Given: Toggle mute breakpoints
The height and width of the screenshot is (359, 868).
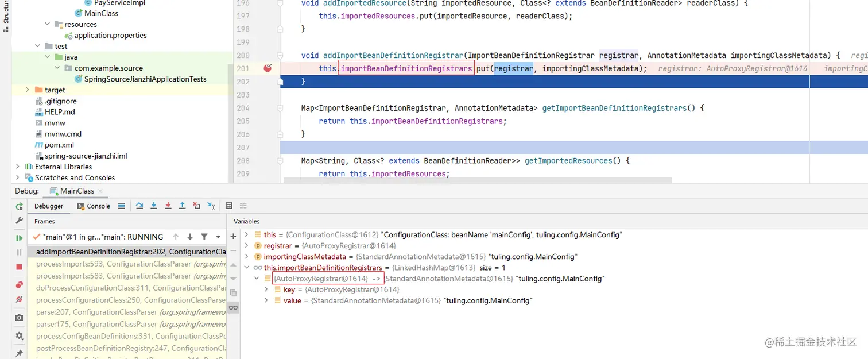Looking at the screenshot, I should 20,299.
